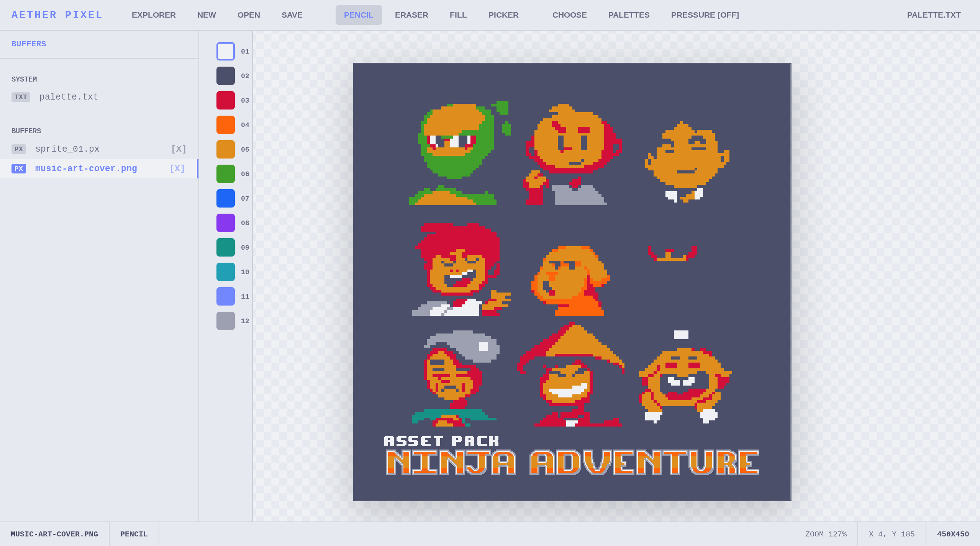Open the Palettes menu
980x546 pixels.
coord(629,15)
